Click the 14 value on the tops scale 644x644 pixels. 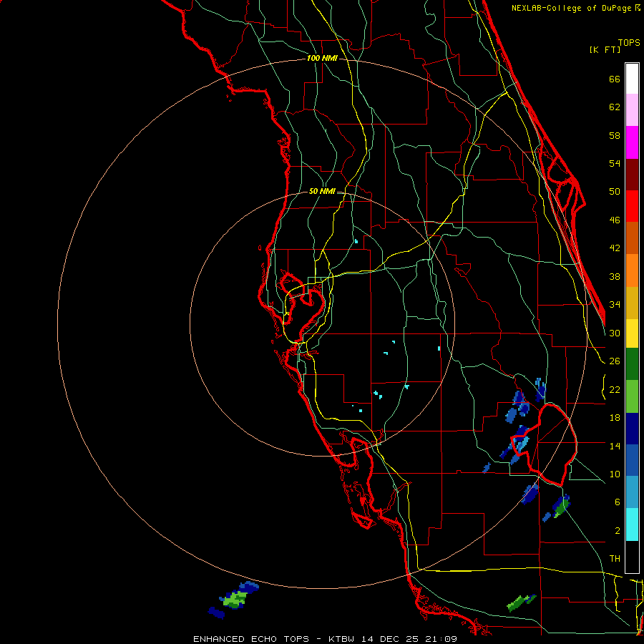(615, 446)
